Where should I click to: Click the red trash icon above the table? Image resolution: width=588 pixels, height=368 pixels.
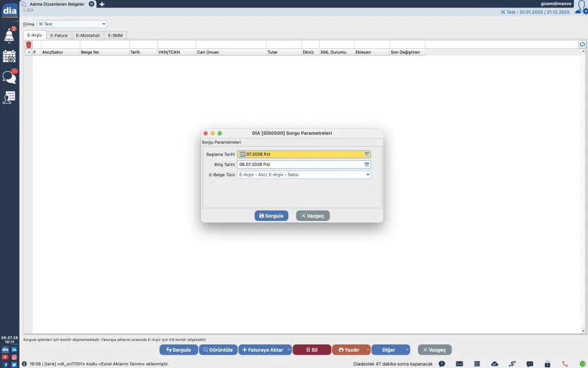pos(29,45)
